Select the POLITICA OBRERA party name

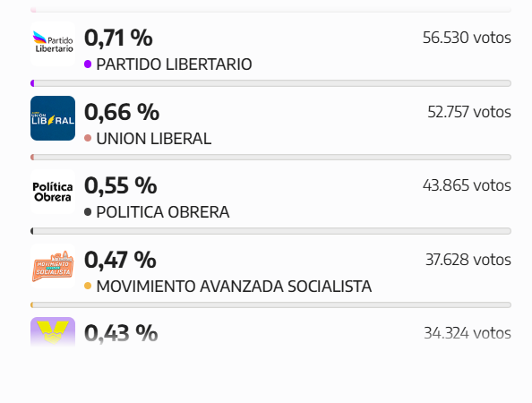(163, 212)
